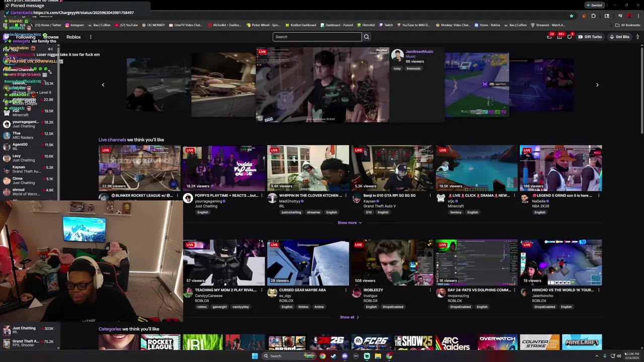Viewport: 644px width, 362px height.
Task: Open options menu for POPPYS PLAYTIME stream card
Action: coord(262,196)
